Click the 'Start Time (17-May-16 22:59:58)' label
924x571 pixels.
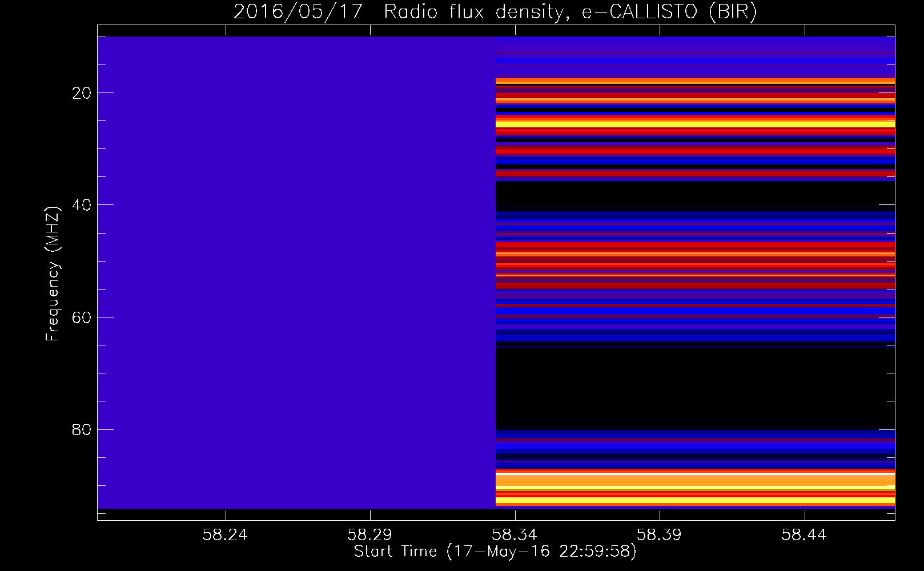point(495,552)
